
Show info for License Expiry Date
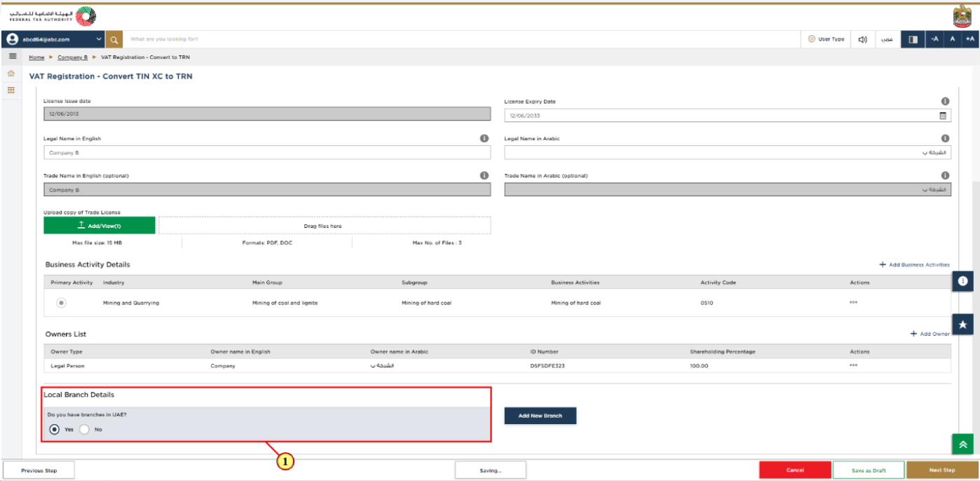[x=945, y=101]
